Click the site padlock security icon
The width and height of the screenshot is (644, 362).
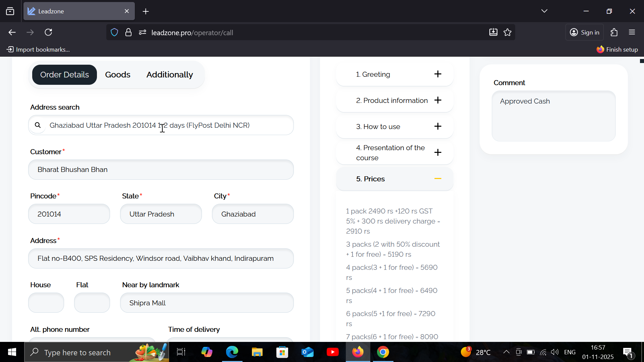click(x=128, y=33)
